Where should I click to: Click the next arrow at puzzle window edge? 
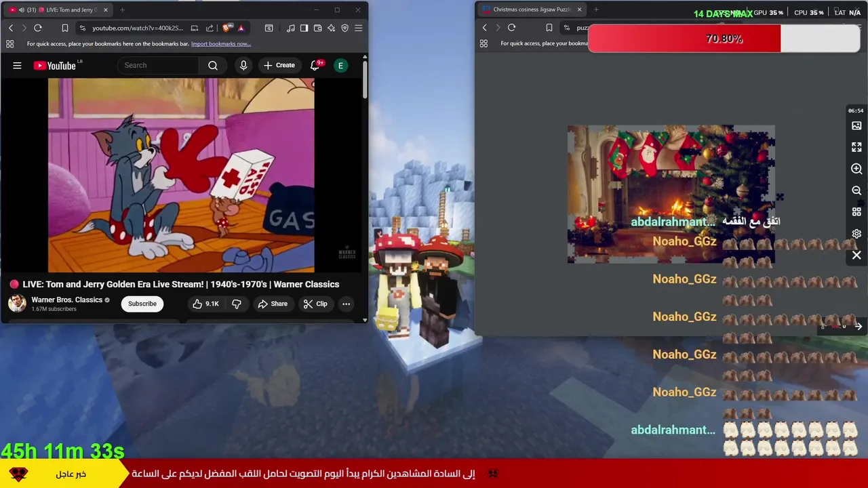[858, 327]
